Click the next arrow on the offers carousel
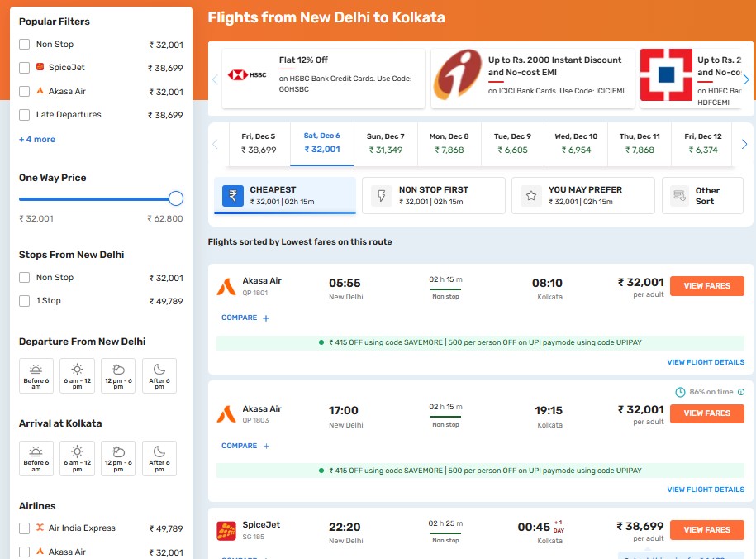This screenshot has height=559, width=756. click(745, 79)
